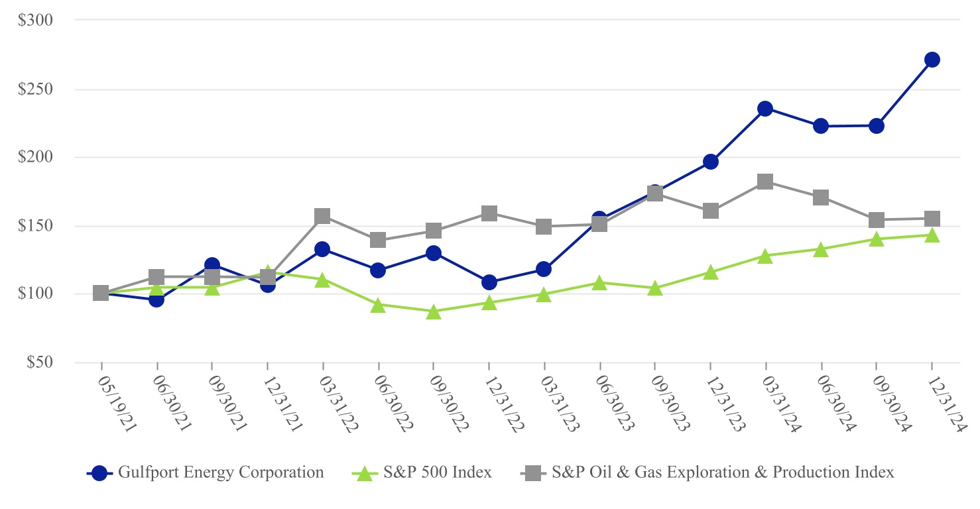Image resolution: width=980 pixels, height=509 pixels.
Task: Toggle the S&P Oil & Gas Exploration legend label
Action: click(x=723, y=473)
